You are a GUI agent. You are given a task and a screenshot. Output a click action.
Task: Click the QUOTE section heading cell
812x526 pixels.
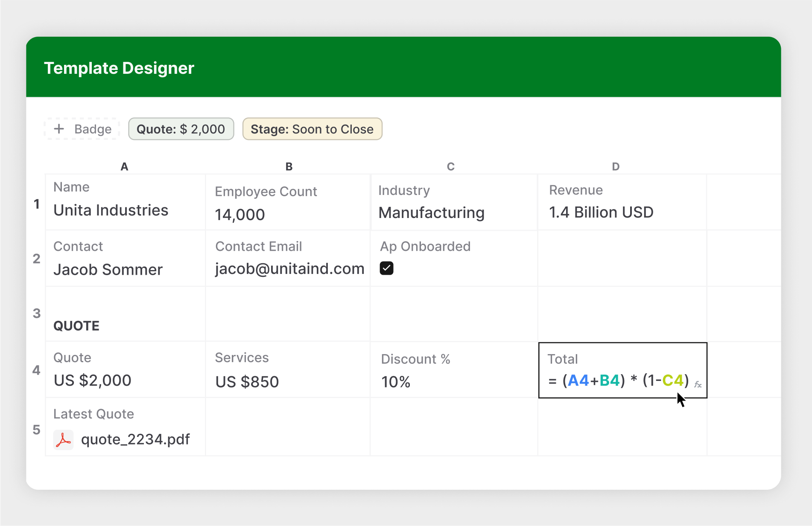[x=76, y=326]
